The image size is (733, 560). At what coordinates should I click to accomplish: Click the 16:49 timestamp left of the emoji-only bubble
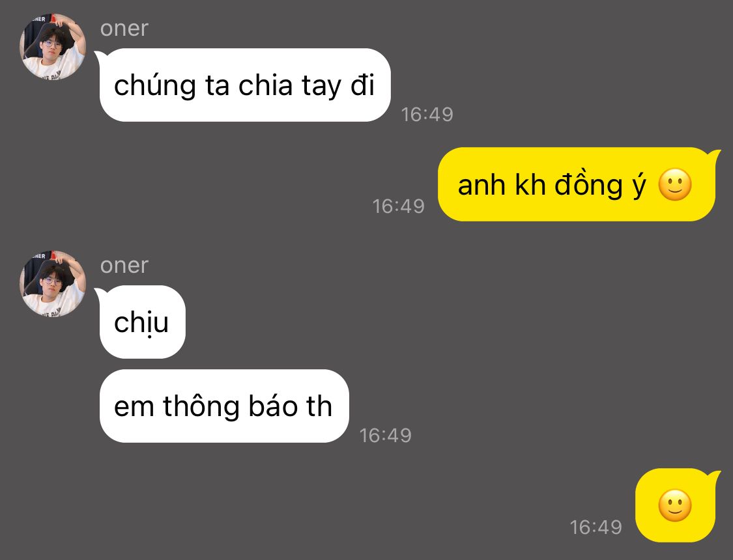point(596,527)
